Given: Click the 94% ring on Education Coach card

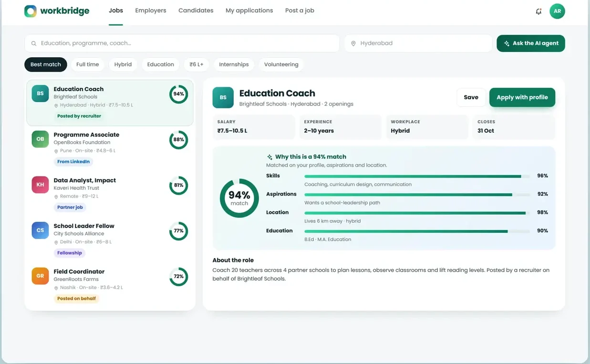Looking at the screenshot, I should [x=178, y=94].
